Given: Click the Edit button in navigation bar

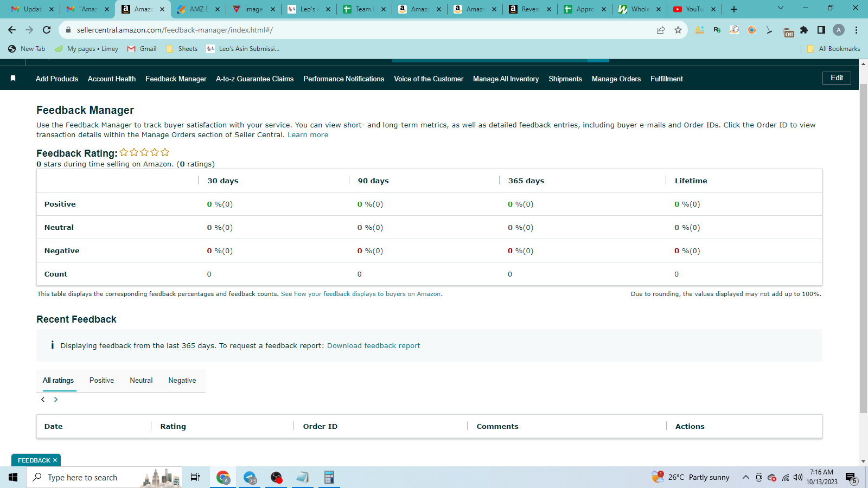Looking at the screenshot, I should 837,78.
